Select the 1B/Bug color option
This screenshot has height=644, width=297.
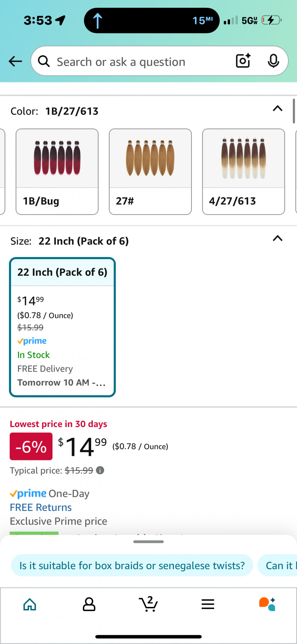point(57,172)
